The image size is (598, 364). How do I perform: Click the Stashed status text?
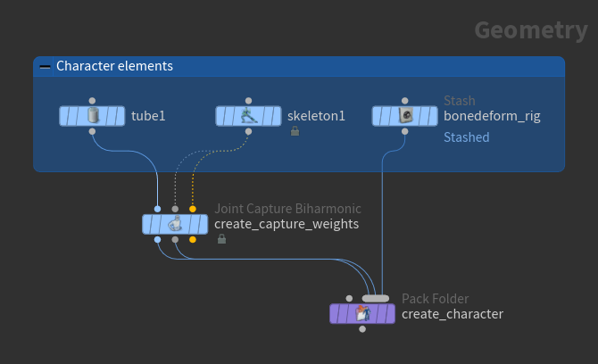(x=467, y=137)
